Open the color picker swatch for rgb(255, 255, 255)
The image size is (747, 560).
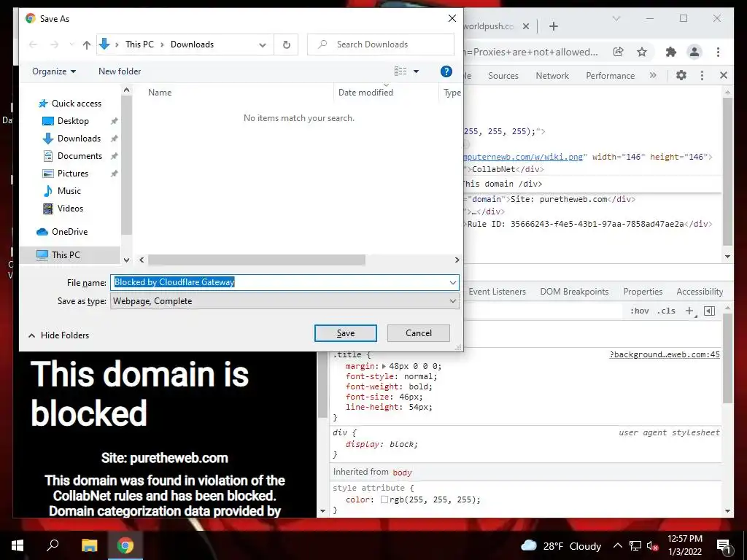tap(384, 499)
